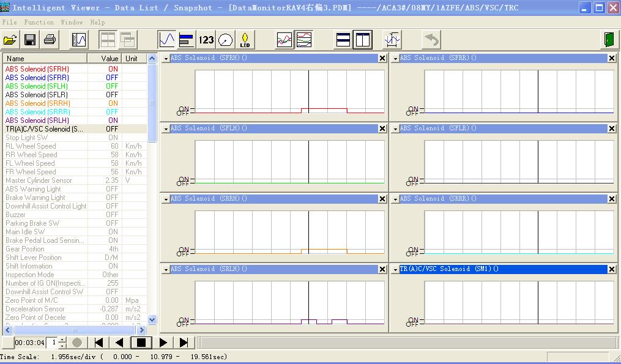Expand dropdown of ABS Solenoid (SFRR) graph
Screen dimensions: 621x364
pos(395,59)
